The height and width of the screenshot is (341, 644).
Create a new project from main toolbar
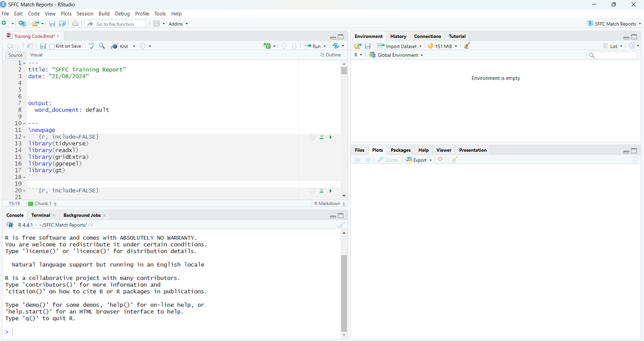(x=22, y=24)
